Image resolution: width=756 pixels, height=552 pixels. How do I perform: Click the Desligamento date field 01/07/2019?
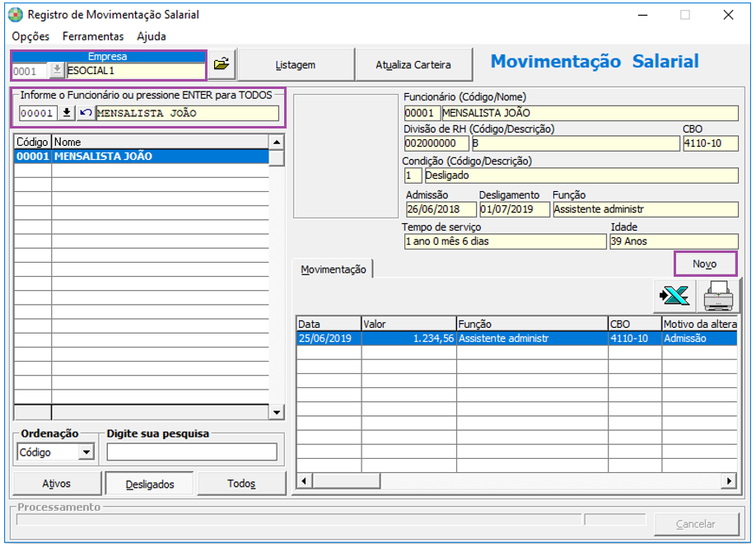(x=515, y=209)
